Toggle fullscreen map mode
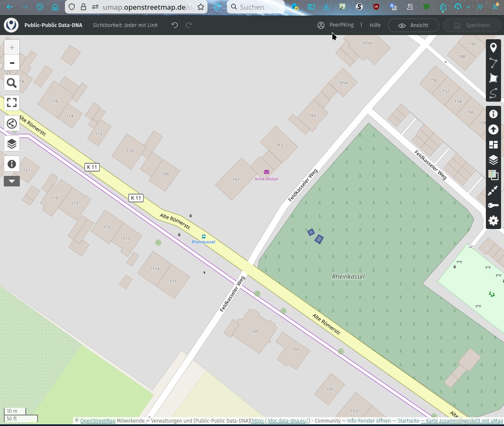504x426 pixels. pyautogui.click(x=12, y=102)
